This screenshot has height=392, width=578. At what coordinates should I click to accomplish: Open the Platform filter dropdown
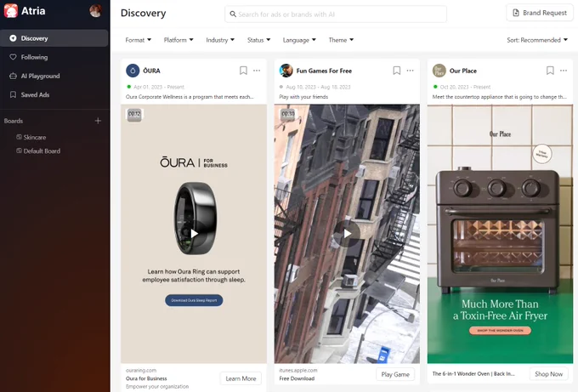[178, 40]
